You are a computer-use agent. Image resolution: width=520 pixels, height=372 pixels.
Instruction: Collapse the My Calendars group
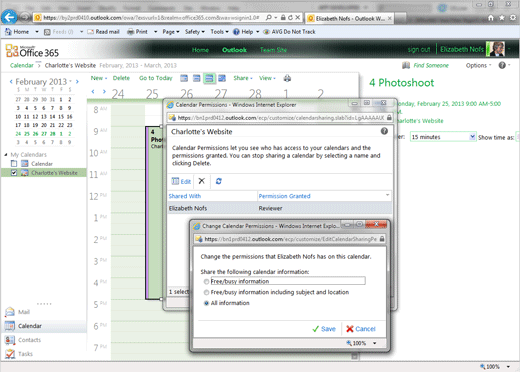pyautogui.click(x=6, y=155)
